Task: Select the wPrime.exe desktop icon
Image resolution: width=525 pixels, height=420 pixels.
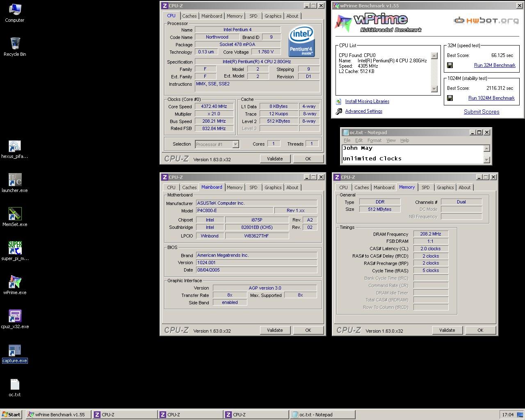Action: pos(15,285)
